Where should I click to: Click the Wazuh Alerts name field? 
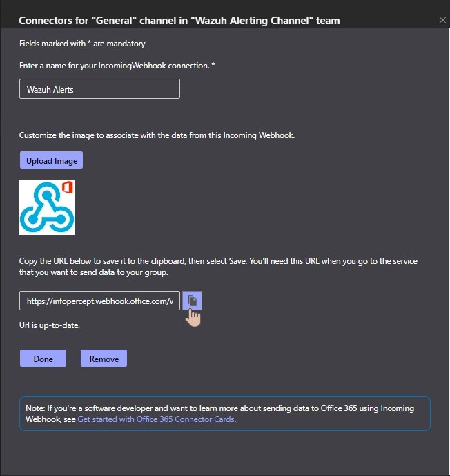pos(99,89)
